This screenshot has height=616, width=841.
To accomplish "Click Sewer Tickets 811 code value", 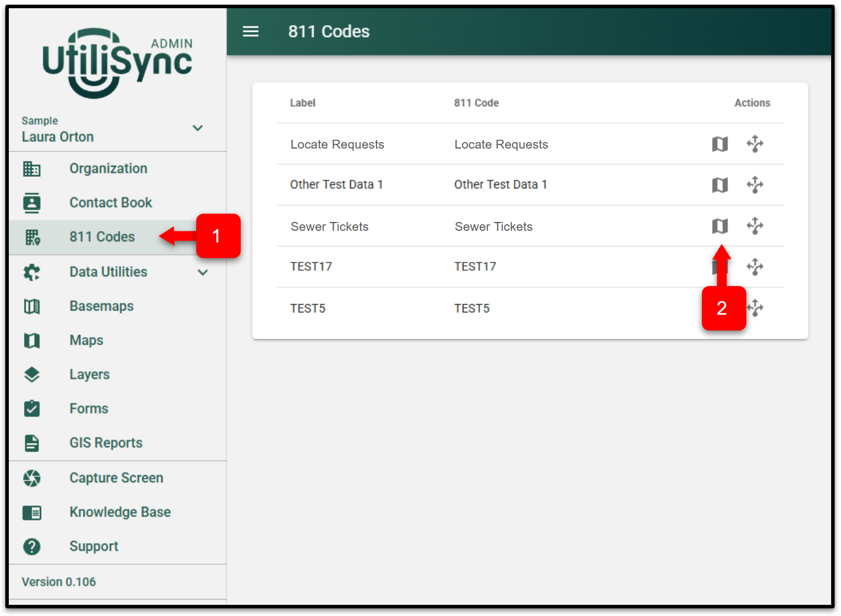I will (x=493, y=227).
